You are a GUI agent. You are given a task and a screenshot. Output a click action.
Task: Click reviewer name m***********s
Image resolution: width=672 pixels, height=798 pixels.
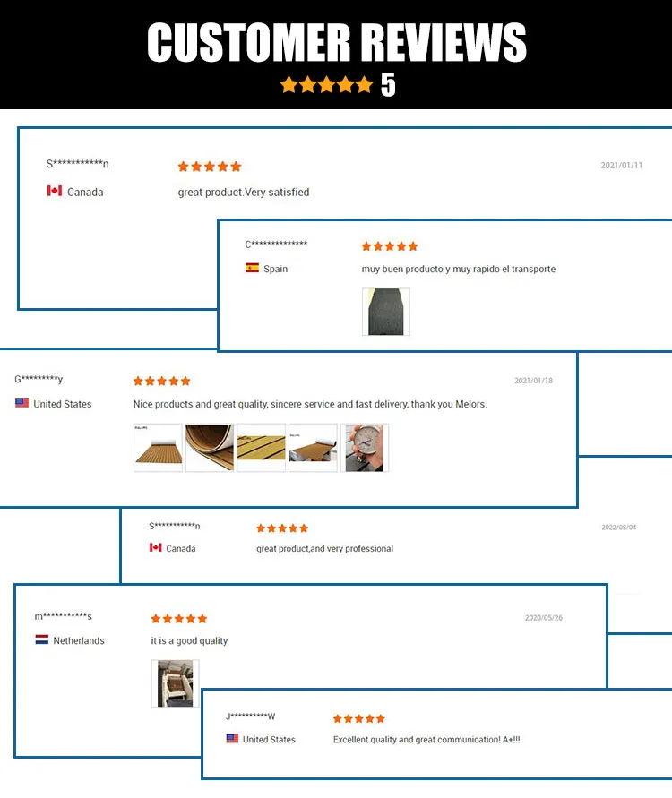(x=63, y=616)
